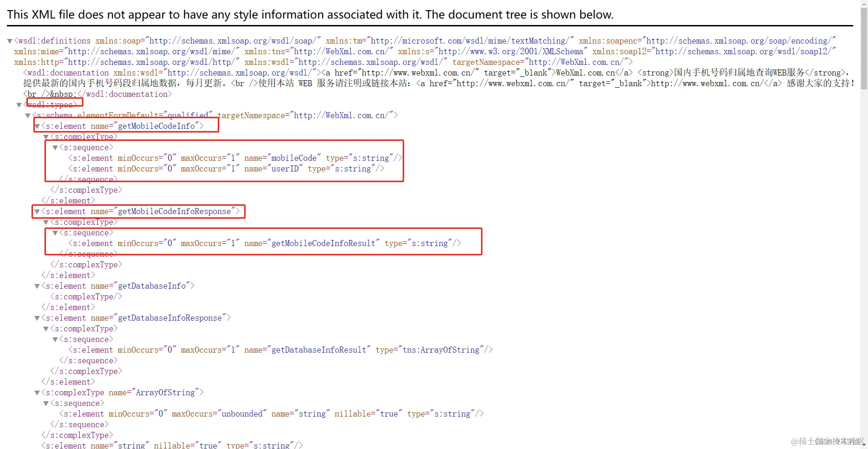Click the element line named "mobileCode"
This screenshot has height=449, width=868.
[x=235, y=158]
